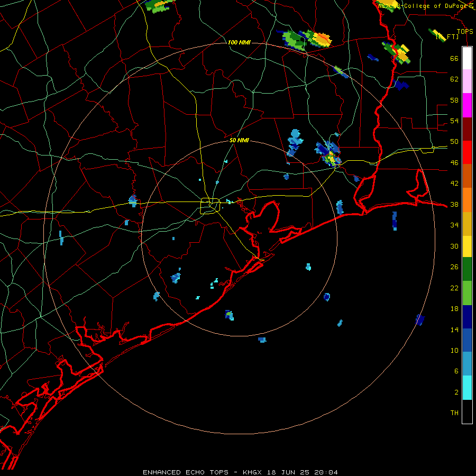This screenshot has height=476, width=476.
Task: Click the "2" legend value
Action: (x=456, y=392)
